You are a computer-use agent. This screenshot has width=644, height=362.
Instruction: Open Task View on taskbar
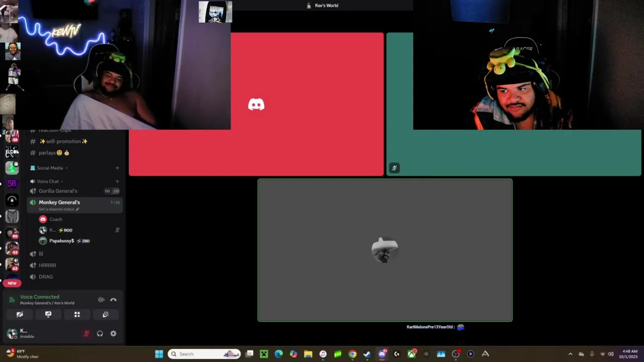[249, 354]
